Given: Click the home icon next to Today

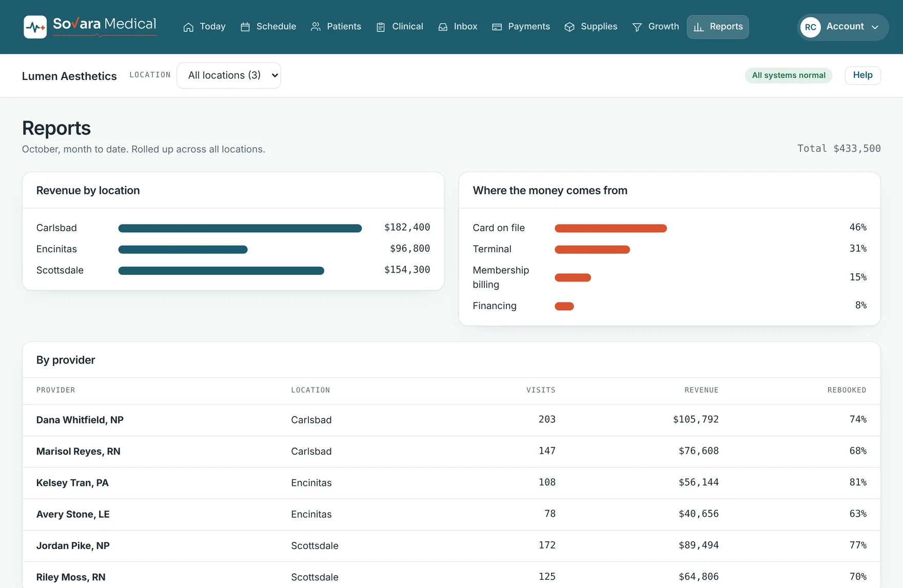Looking at the screenshot, I should coord(188,27).
